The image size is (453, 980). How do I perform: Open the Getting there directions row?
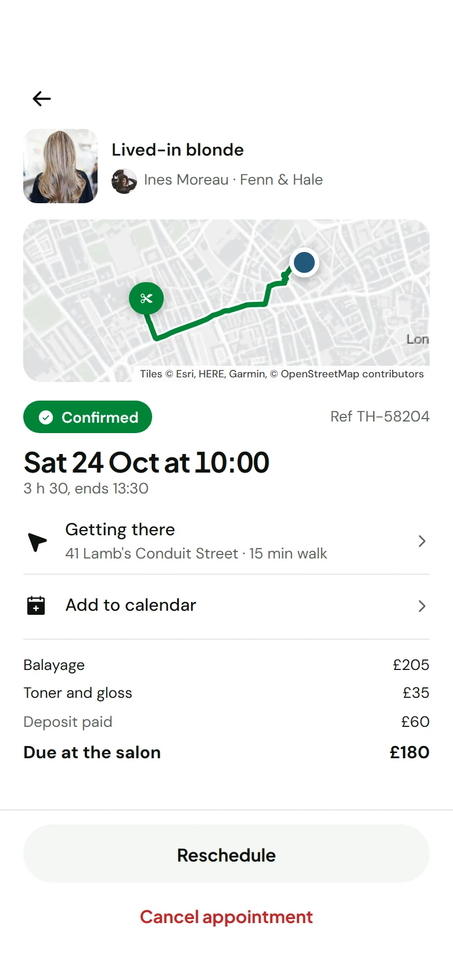227,541
